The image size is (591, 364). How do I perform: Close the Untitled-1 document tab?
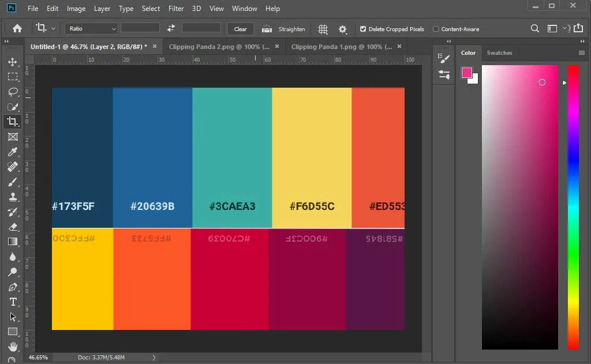pyautogui.click(x=155, y=46)
